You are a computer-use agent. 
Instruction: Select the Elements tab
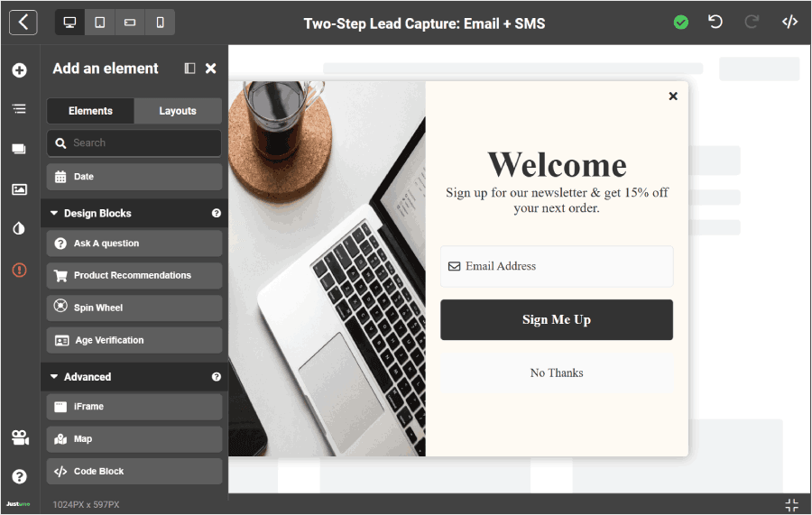tap(90, 111)
